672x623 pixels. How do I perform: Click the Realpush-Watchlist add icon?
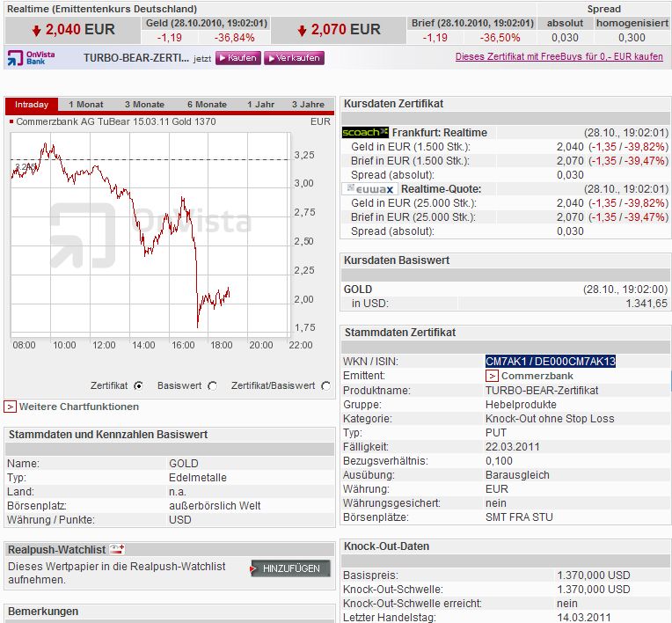117,549
